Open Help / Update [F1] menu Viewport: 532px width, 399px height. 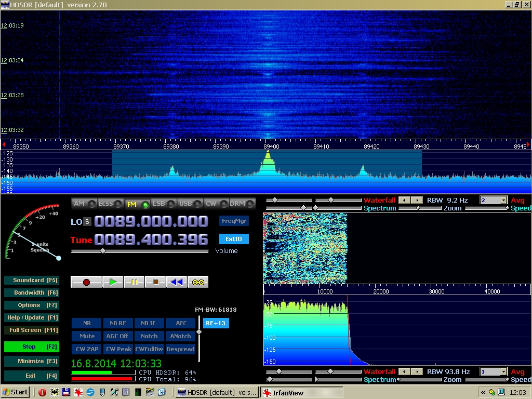(x=32, y=318)
